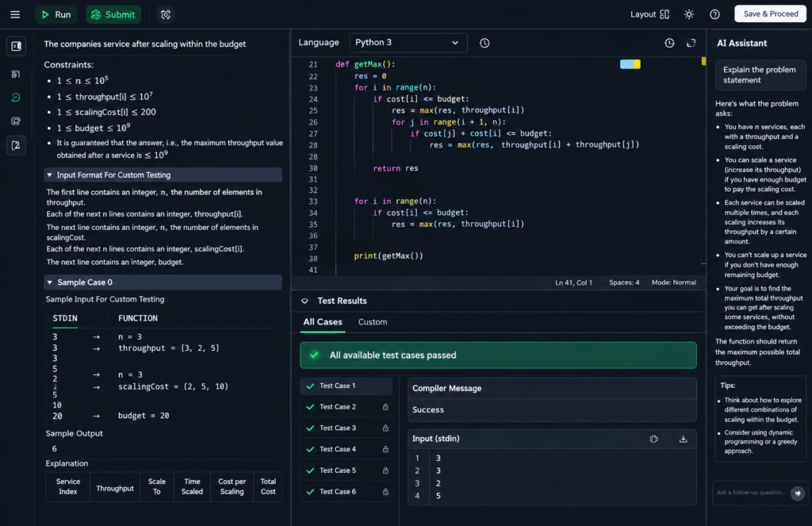The image size is (812, 526).
Task: Click Explain the problem statement
Action: click(x=760, y=75)
